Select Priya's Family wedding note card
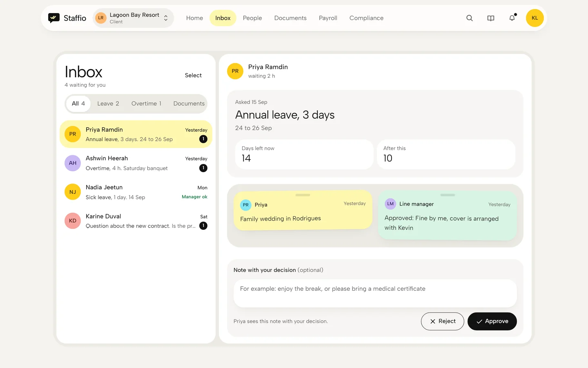Viewport: 588px width, 368px height. pyautogui.click(x=303, y=210)
